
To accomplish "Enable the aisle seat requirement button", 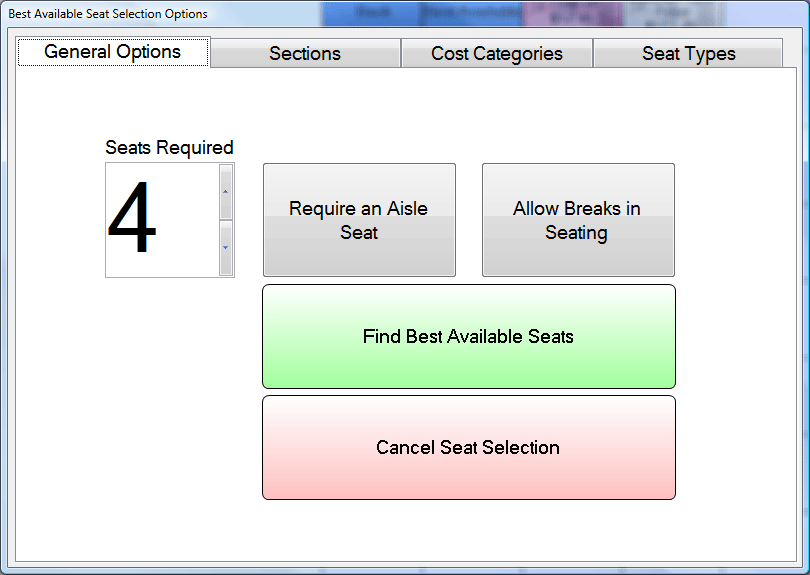I will [359, 220].
